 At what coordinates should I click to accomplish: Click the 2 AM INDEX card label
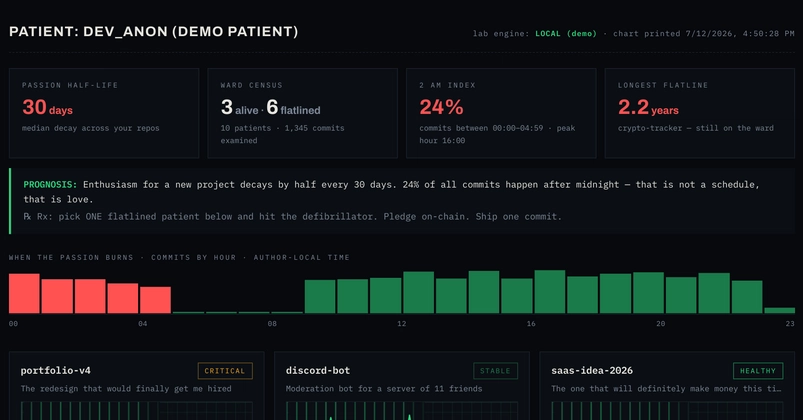click(x=447, y=85)
